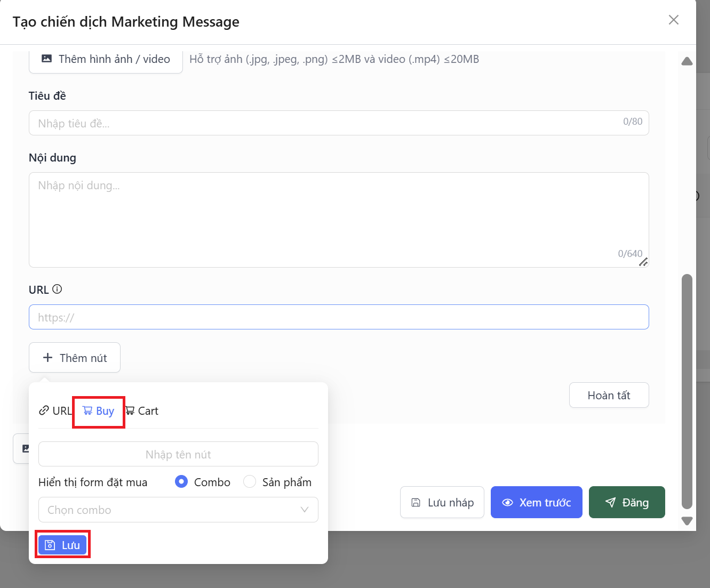710x588 pixels.
Task: Click the image icon in Thêm hình ảnh button
Action: coord(47,59)
